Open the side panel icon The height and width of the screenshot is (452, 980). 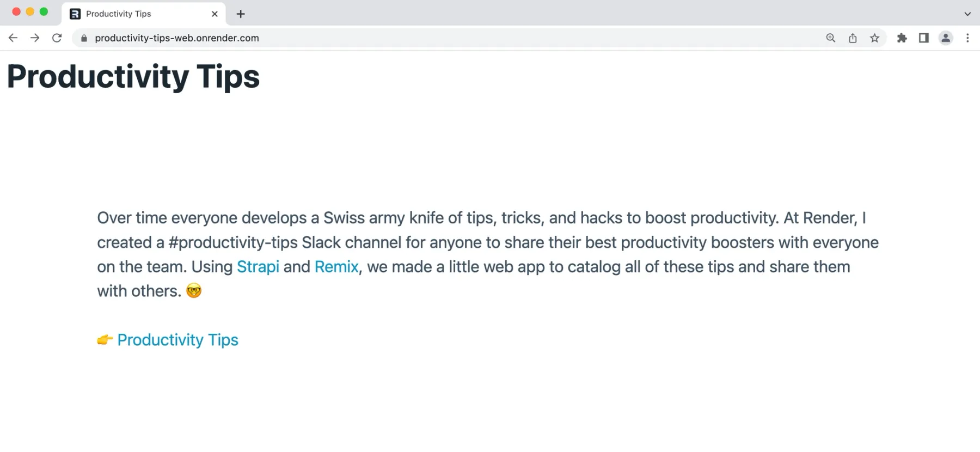point(924,38)
